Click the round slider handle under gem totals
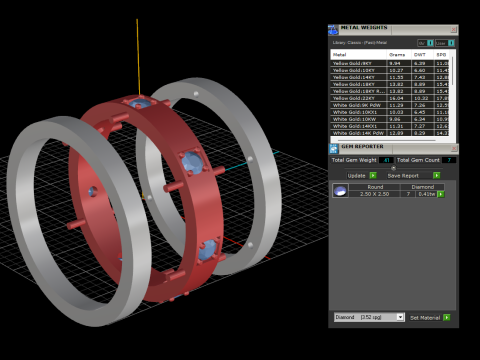 click(393, 168)
